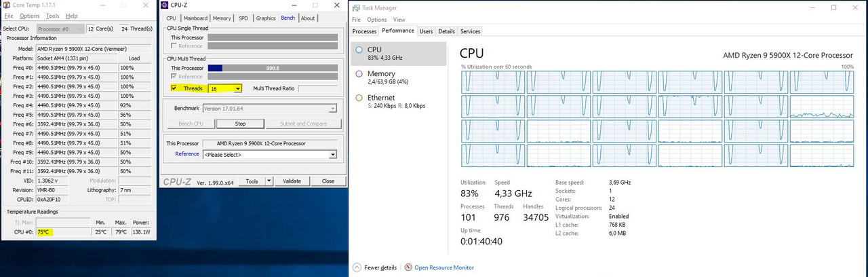Open Resource Monitor link
Viewport: 868px width, 277px height.
coord(444,267)
